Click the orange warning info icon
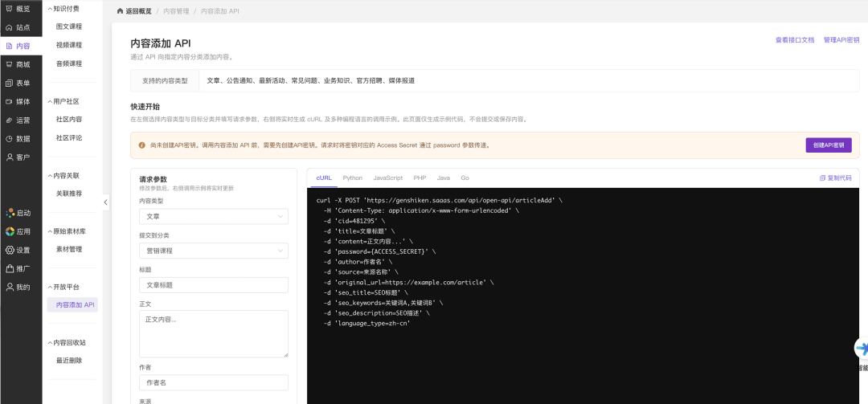 click(x=142, y=145)
